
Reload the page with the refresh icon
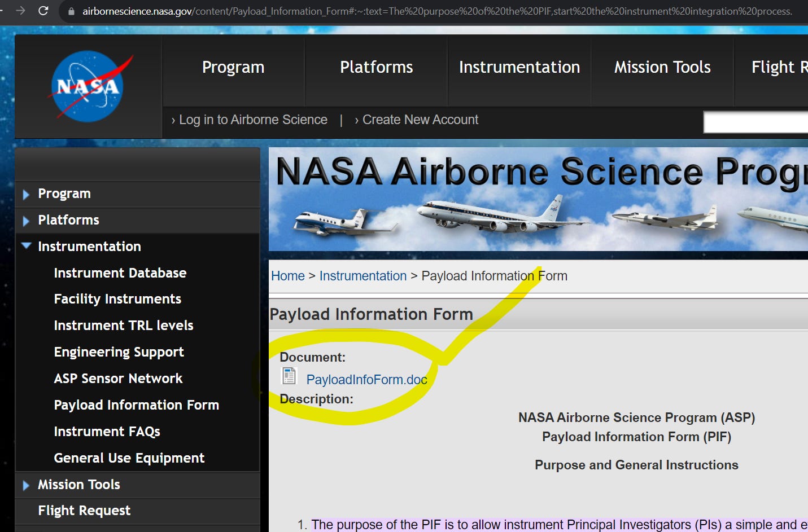coord(43,10)
